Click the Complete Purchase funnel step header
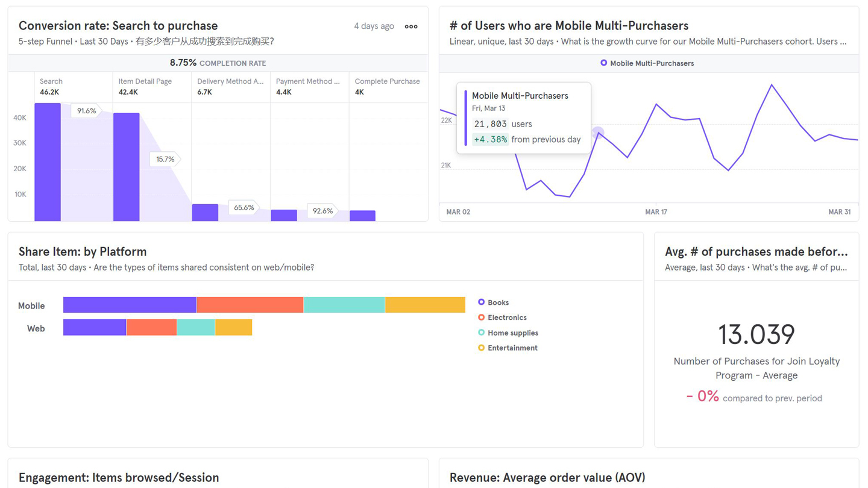Viewport: 868px width, 488px height. tap(387, 81)
